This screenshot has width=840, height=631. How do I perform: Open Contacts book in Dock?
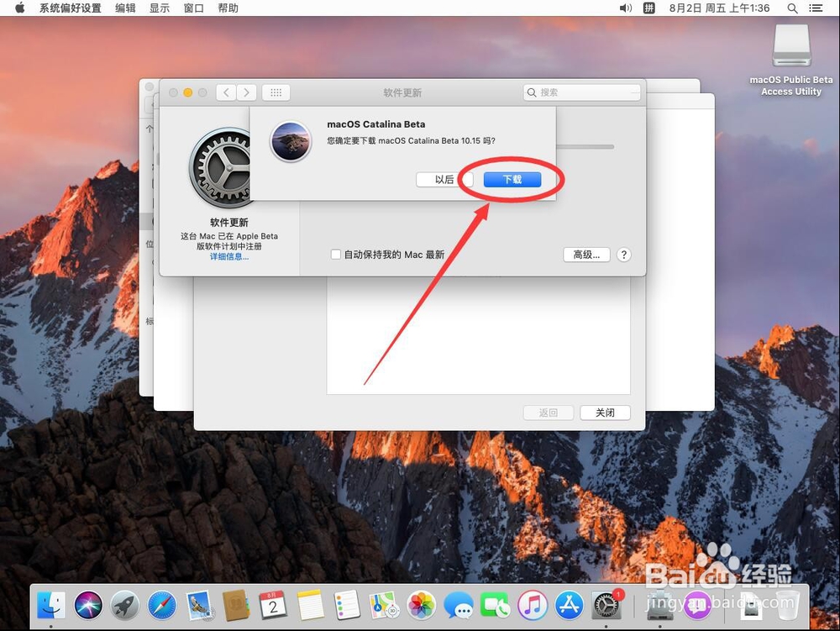tap(236, 606)
